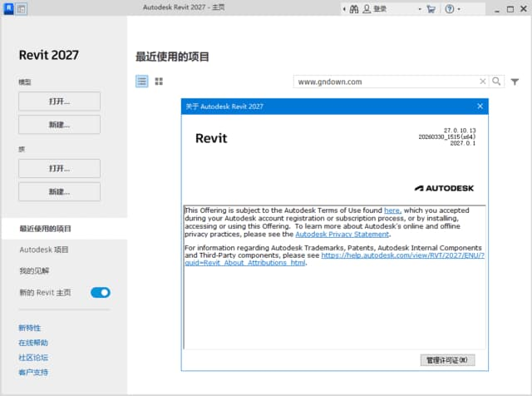Image resolution: width=532 pixels, height=396 pixels.
Task: Click the help question mark icon
Action: tap(450, 9)
